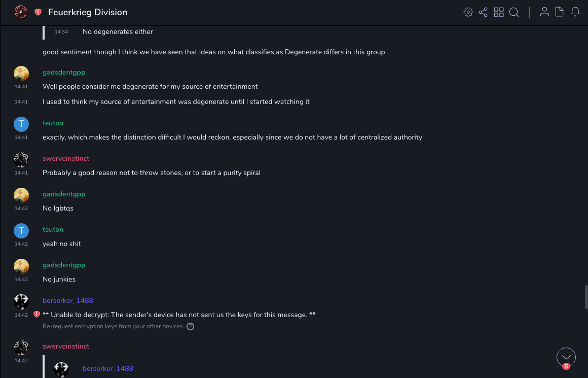Screen dimensions: 588x378
Task: Open the integrations grid icon
Action: [x=499, y=12]
